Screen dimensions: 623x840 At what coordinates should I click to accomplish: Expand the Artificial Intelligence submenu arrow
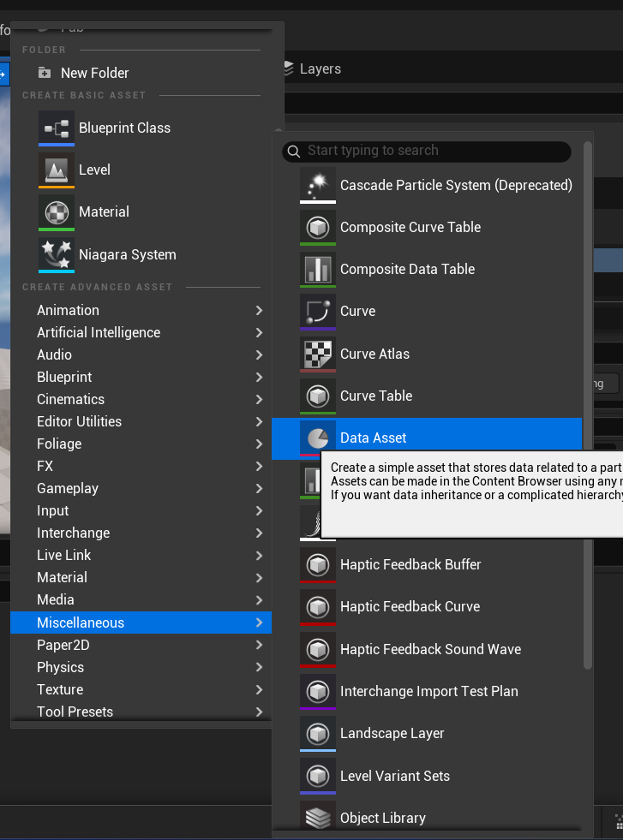click(260, 333)
